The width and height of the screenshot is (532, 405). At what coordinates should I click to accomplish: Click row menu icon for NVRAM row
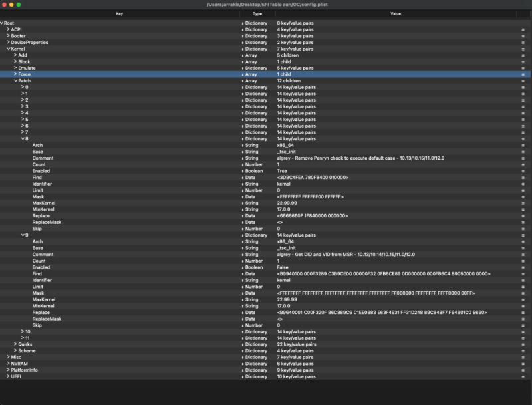pyautogui.click(x=523, y=364)
